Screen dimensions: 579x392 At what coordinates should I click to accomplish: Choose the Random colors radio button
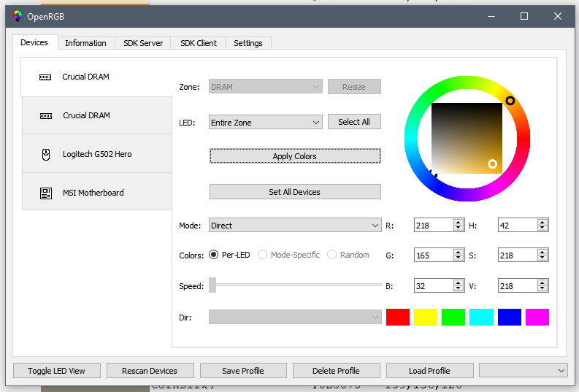point(331,255)
